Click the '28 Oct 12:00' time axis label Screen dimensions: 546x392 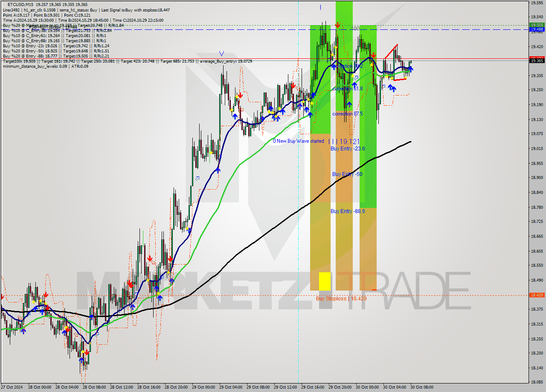(122, 387)
